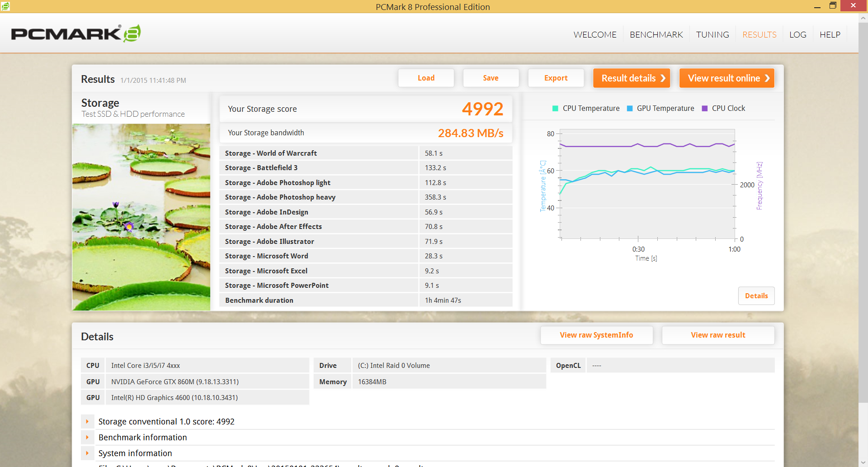Open the WELCOME tab
The width and height of the screenshot is (868, 467).
595,34
